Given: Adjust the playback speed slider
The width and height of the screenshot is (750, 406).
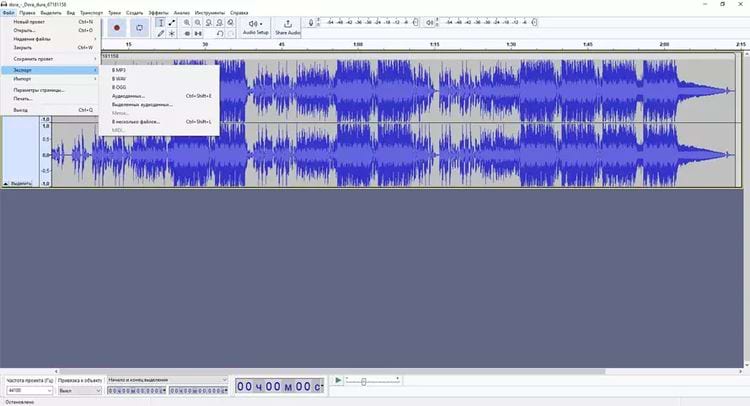Looking at the screenshot, I should click(364, 381).
